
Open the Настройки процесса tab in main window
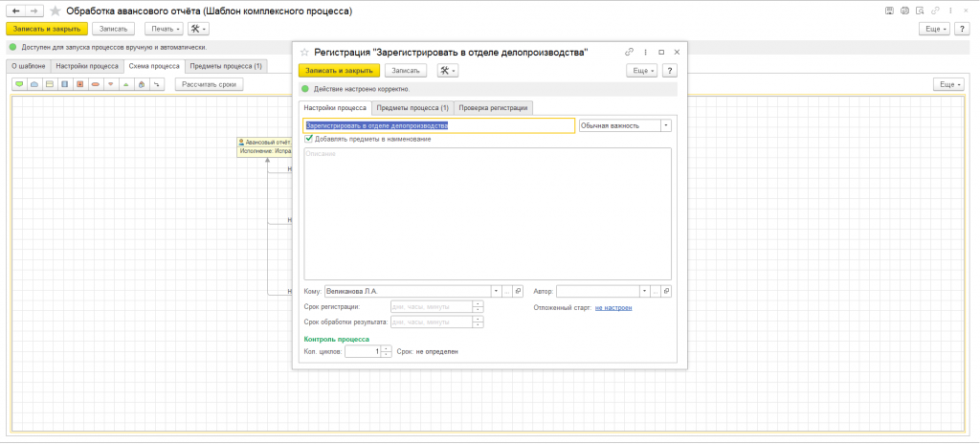pyautogui.click(x=87, y=66)
